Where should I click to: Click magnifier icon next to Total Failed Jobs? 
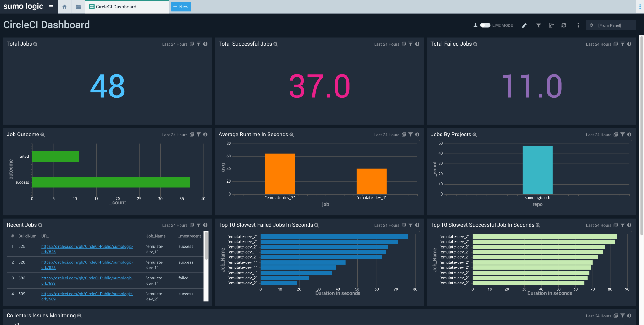(475, 44)
